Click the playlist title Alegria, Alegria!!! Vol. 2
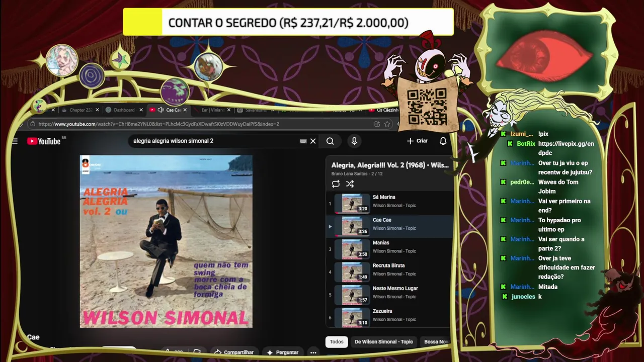 point(390,165)
